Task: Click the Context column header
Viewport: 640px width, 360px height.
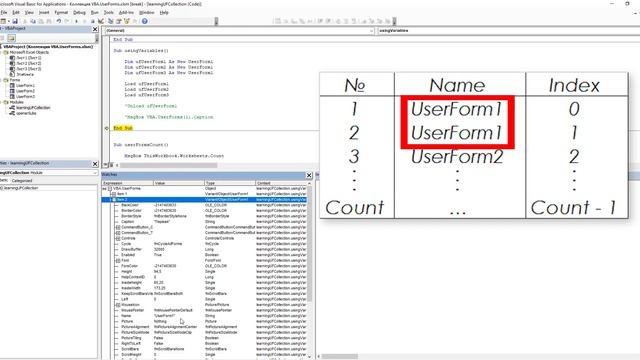Action: [x=281, y=183]
